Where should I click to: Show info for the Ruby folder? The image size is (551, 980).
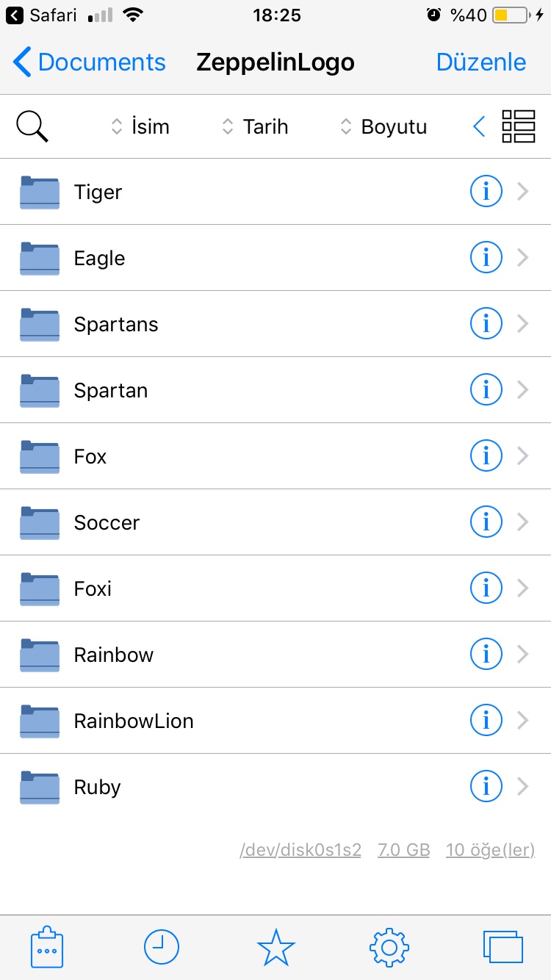(486, 786)
